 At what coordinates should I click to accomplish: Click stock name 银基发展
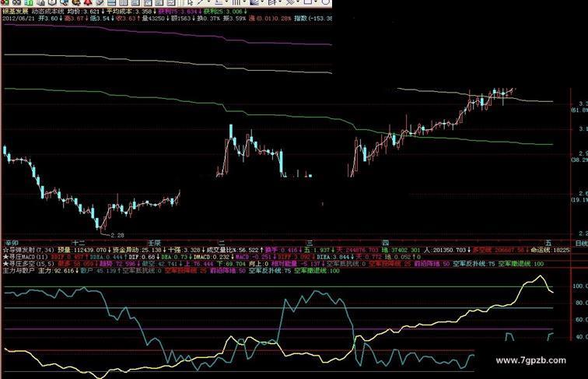(x=15, y=12)
